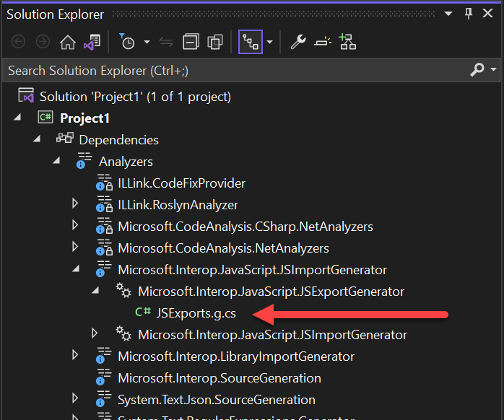Select Solution 'Project1' root node
This screenshot has height=420, width=504.
coord(134,96)
